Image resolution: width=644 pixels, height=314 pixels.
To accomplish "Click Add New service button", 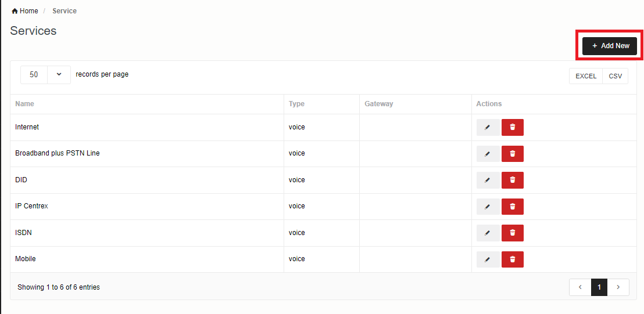I will tap(610, 46).
